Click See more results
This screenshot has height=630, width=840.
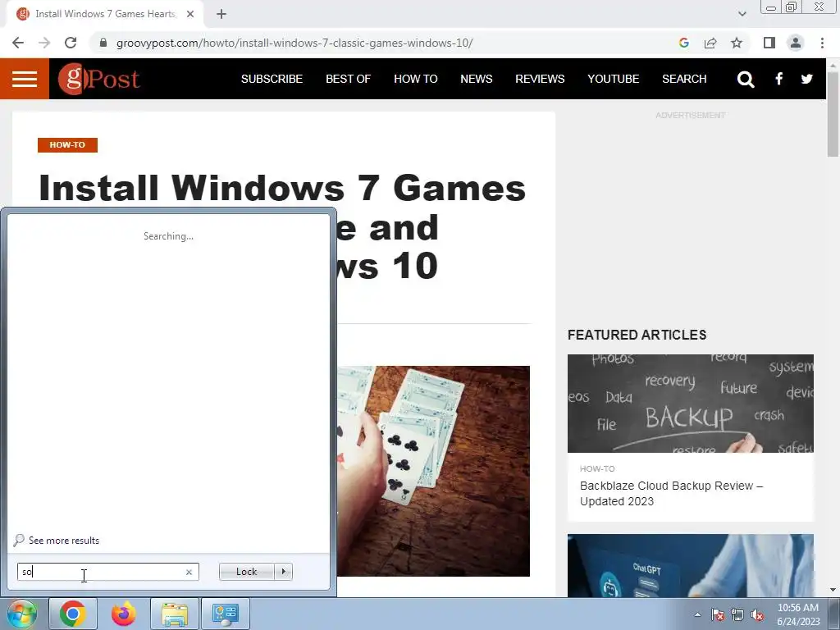(x=64, y=541)
